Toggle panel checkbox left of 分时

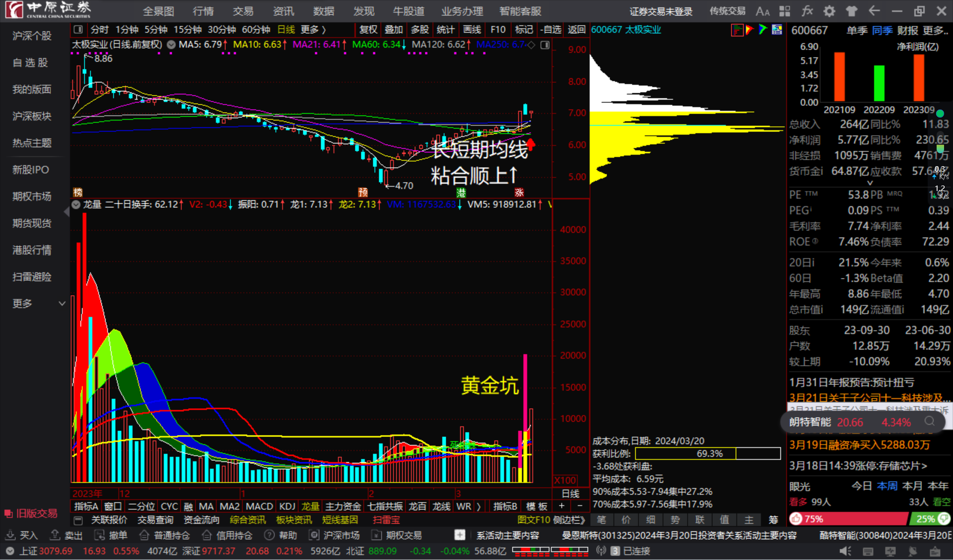pyautogui.click(x=78, y=30)
